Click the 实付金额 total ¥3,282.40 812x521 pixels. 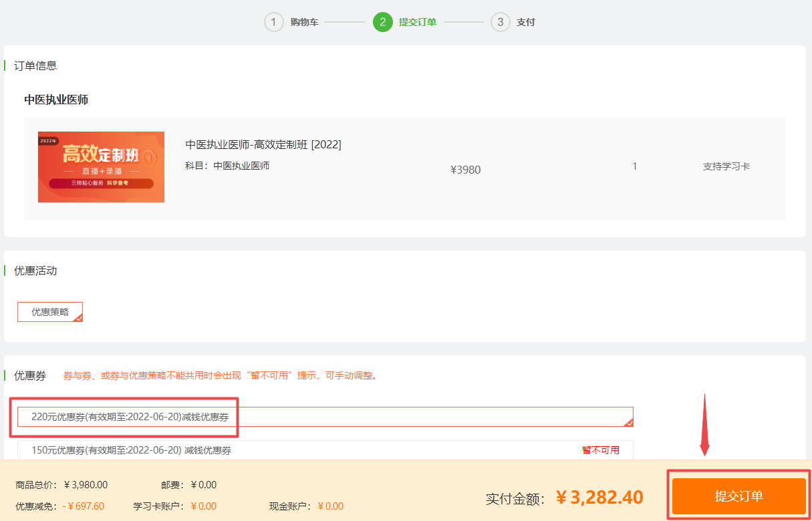pyautogui.click(x=599, y=498)
